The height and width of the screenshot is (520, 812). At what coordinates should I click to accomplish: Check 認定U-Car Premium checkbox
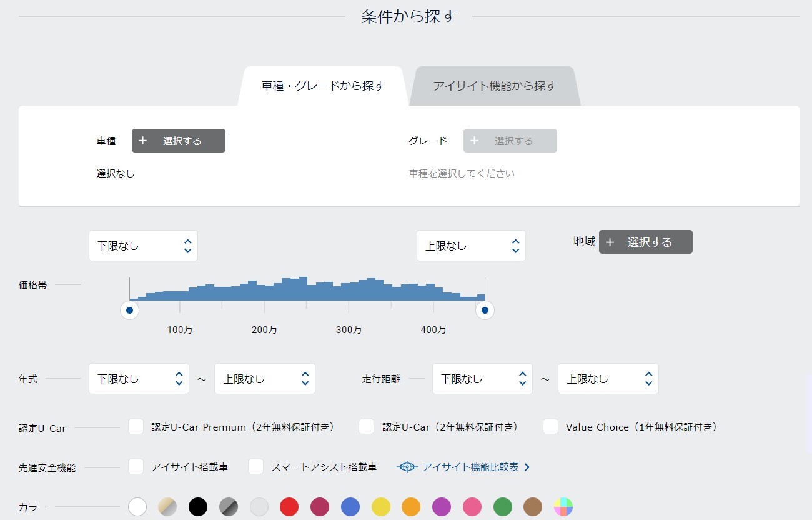click(x=136, y=427)
